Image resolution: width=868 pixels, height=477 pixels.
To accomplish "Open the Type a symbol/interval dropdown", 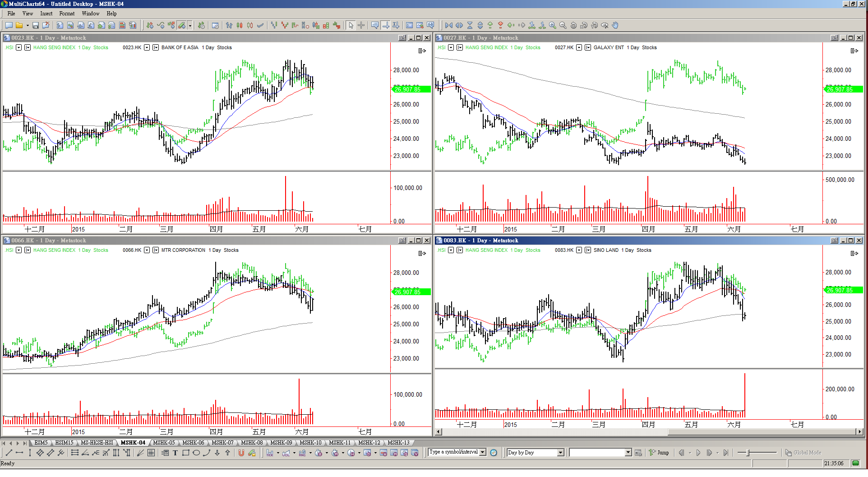I will 483,452.
